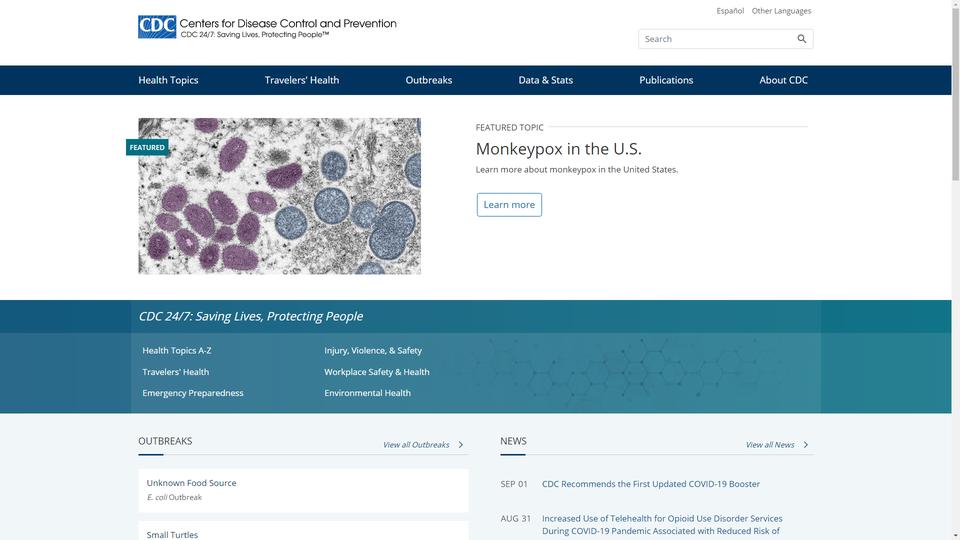Click chevron next to View all News
The width and height of the screenshot is (960, 540).
(x=806, y=445)
